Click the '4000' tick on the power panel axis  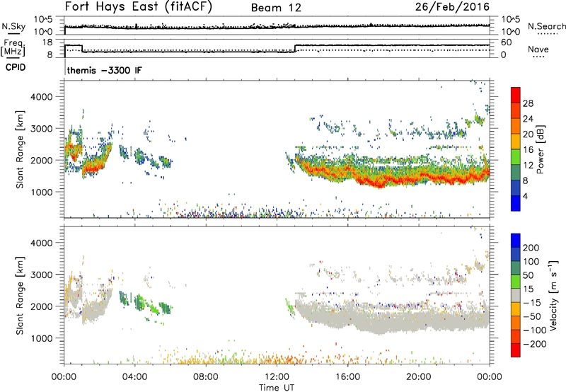(42, 97)
